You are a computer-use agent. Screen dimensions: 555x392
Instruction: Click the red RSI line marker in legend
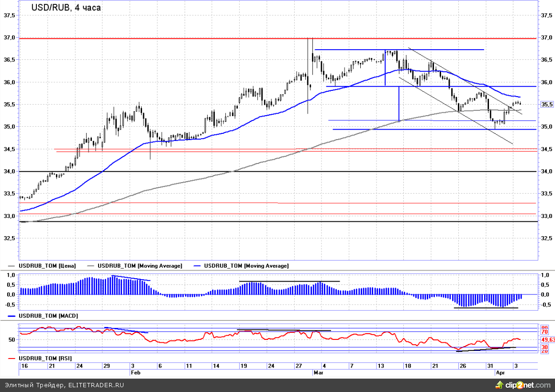point(11,358)
